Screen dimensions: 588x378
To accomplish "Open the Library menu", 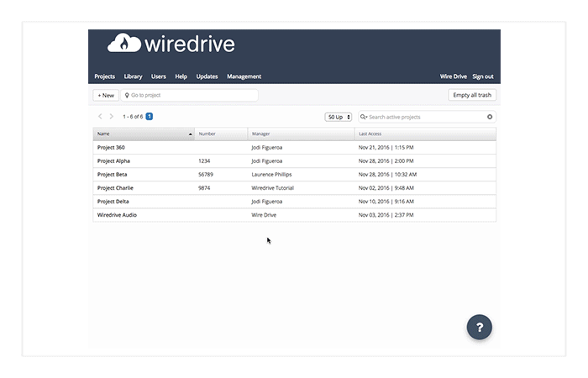I will 133,76.
